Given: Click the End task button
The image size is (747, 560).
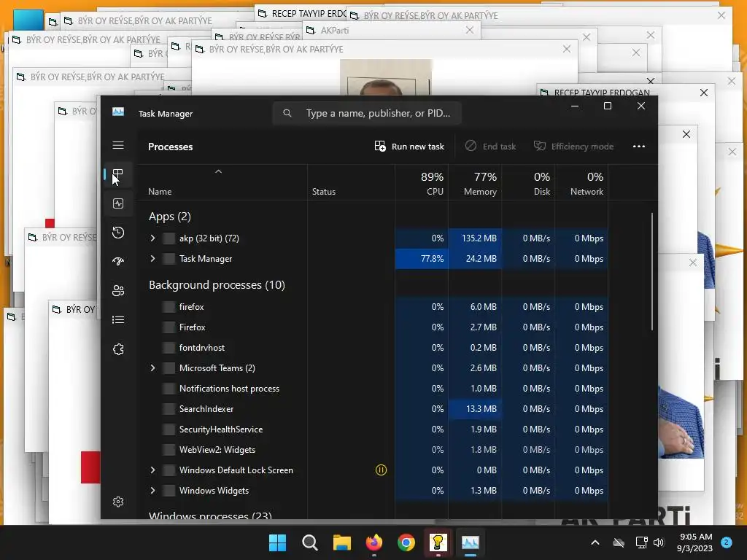Looking at the screenshot, I should 491,146.
